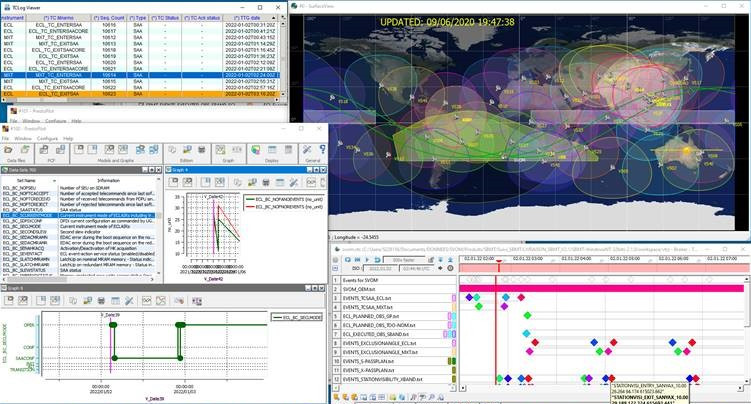Click the PCF toolbar icon
751x404 pixels.
[x=46, y=150]
